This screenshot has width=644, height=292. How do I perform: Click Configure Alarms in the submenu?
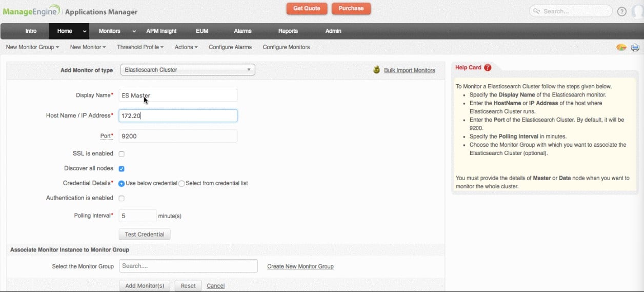230,47
